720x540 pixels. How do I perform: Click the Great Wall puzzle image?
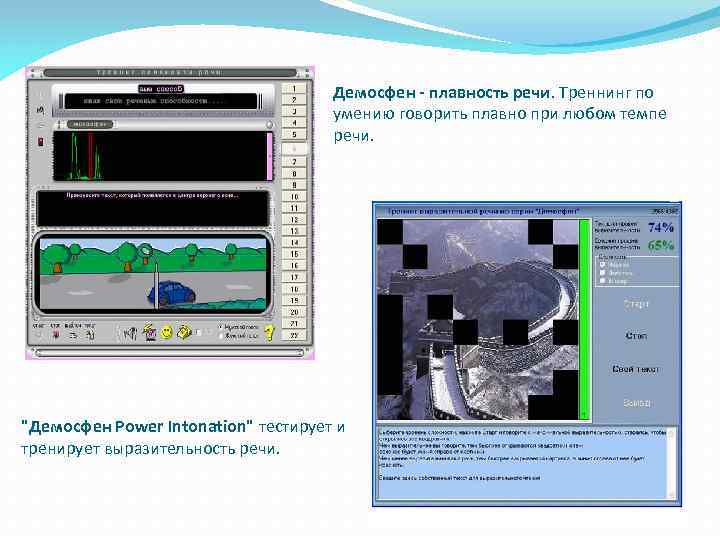click(x=478, y=320)
